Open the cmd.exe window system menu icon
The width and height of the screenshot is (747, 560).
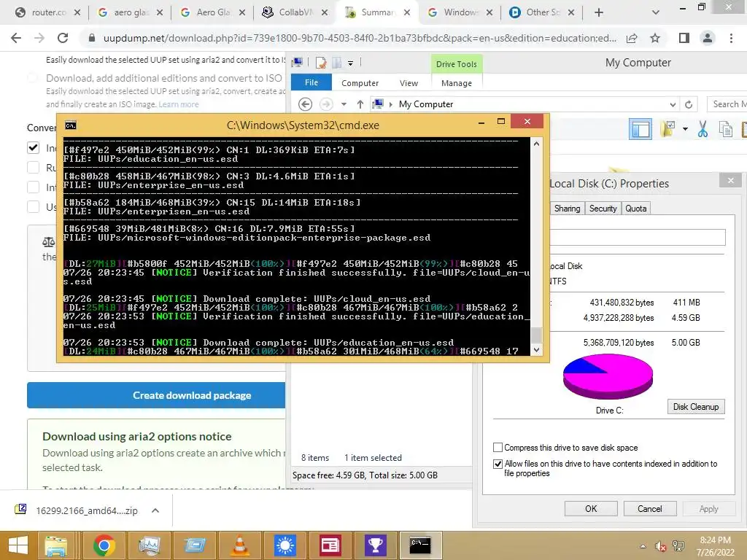click(x=71, y=125)
